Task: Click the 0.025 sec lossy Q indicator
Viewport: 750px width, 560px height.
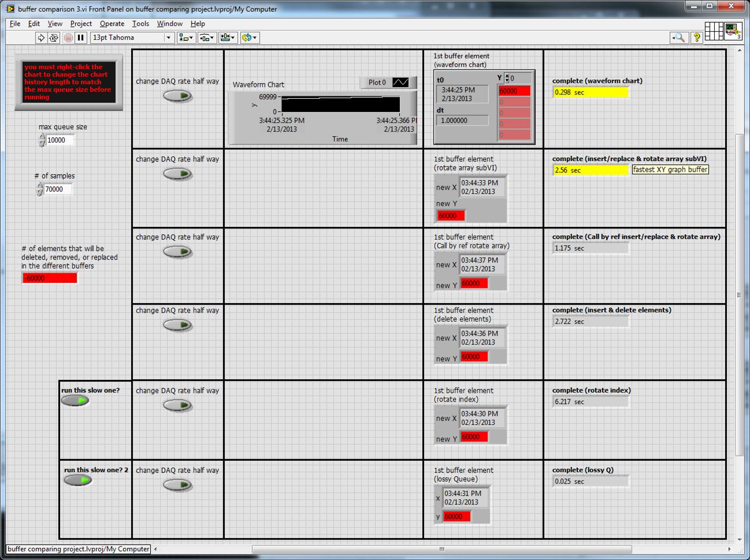Action: pyautogui.click(x=591, y=481)
